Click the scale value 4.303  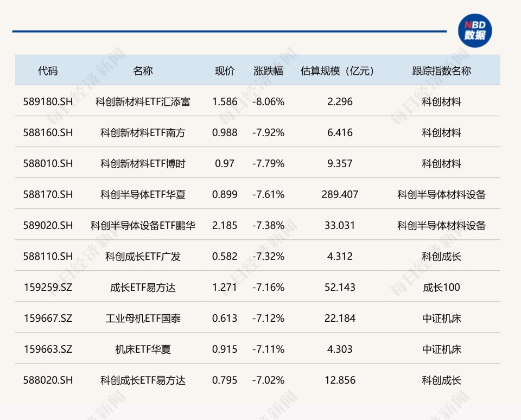pyautogui.click(x=340, y=349)
